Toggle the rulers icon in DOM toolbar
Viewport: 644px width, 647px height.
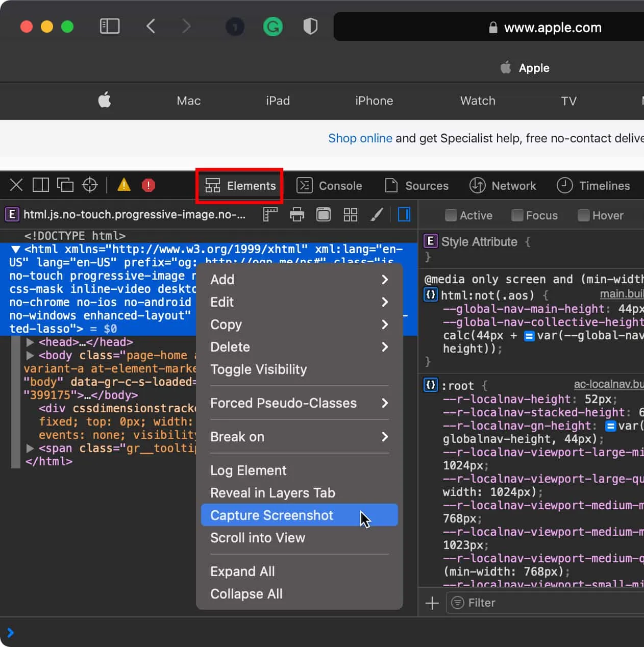pos(270,215)
